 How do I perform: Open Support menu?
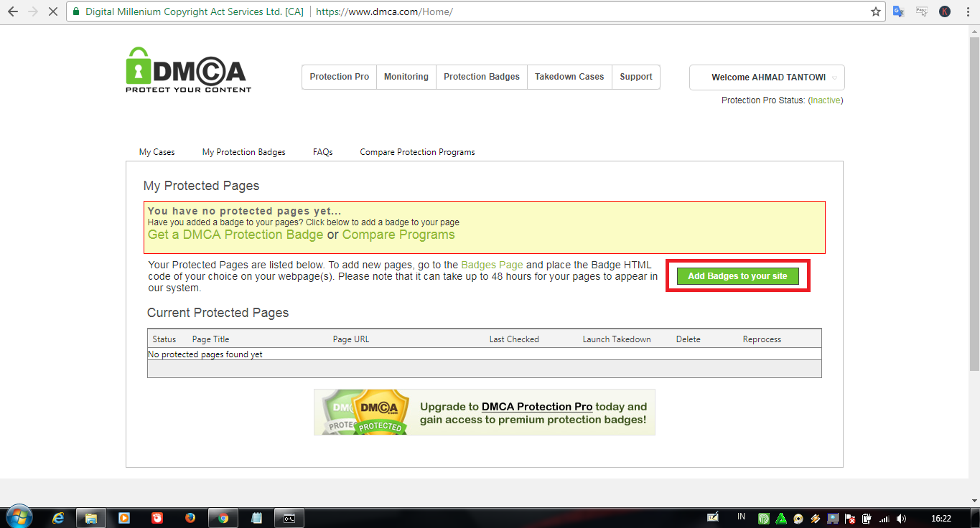coord(636,77)
